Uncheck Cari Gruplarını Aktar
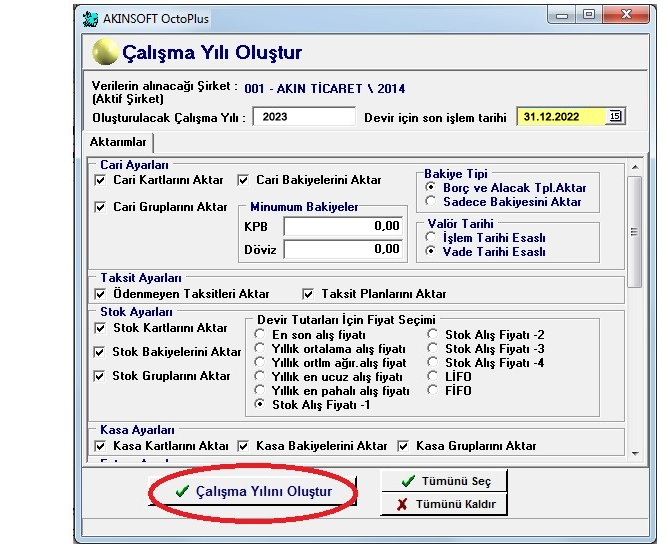 [x=100, y=207]
